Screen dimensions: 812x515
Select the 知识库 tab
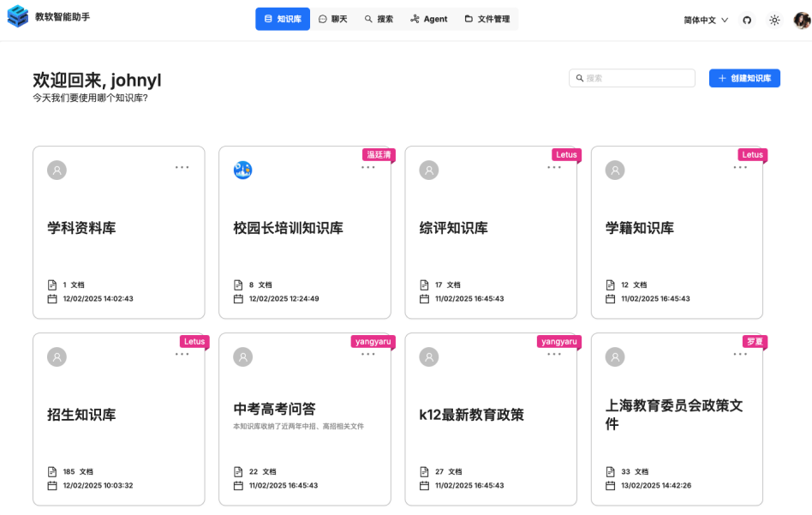click(283, 19)
